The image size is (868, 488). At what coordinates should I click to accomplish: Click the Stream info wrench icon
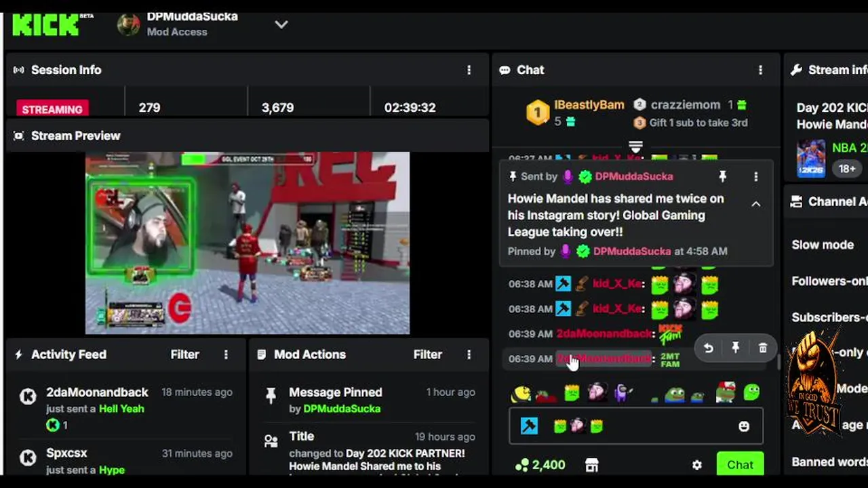[x=797, y=70]
